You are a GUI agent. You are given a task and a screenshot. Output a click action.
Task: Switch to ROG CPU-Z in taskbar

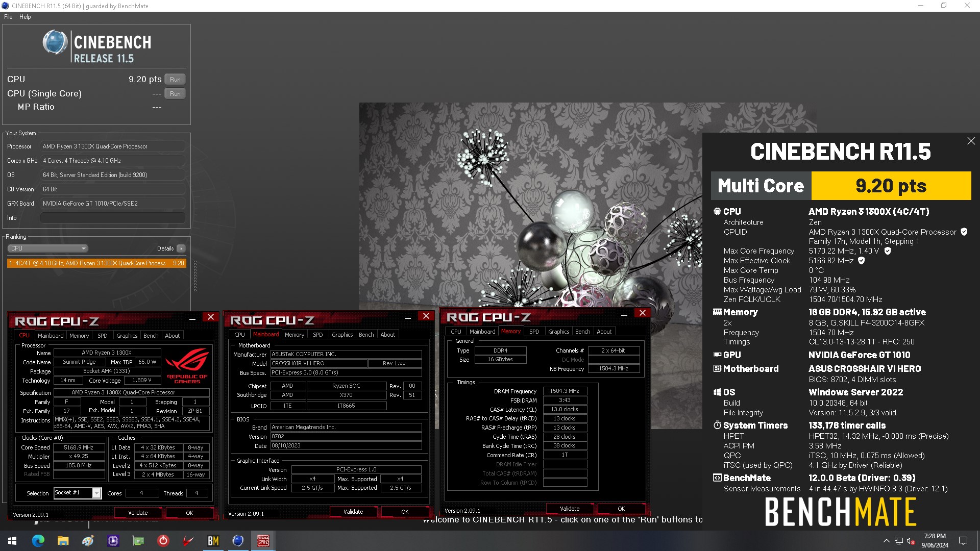[263, 541]
